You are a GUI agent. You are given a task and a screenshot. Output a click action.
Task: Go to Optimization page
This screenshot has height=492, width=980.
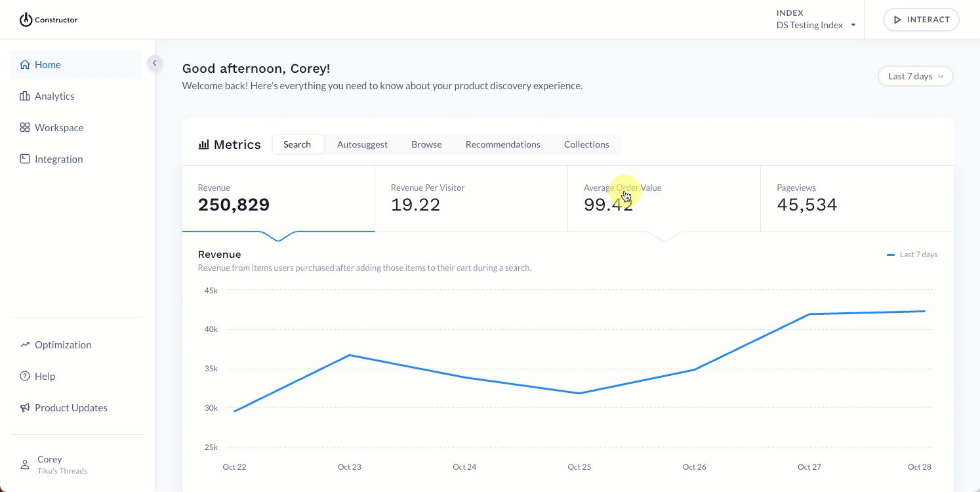point(76,344)
